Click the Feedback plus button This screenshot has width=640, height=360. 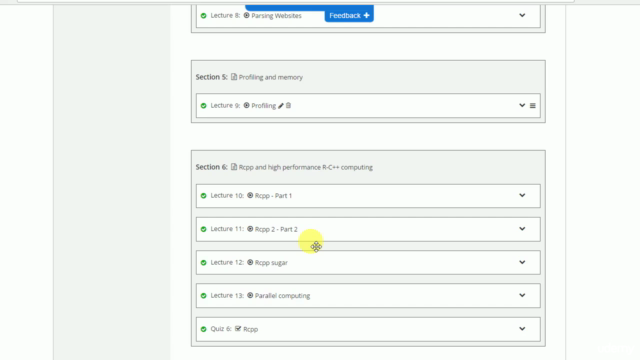click(x=349, y=16)
